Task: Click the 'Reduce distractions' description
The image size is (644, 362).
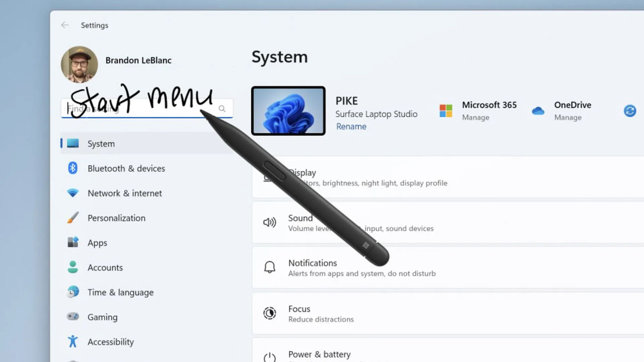Action: 321,319
